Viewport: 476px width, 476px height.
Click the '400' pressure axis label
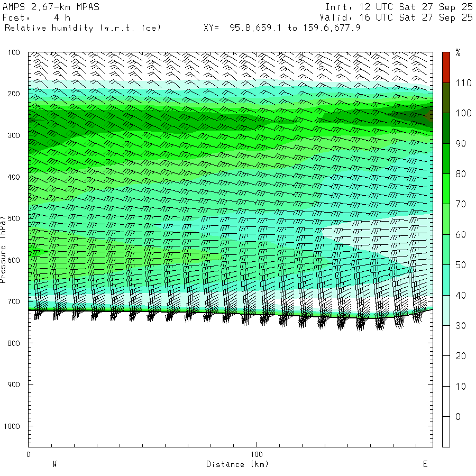coord(14,177)
